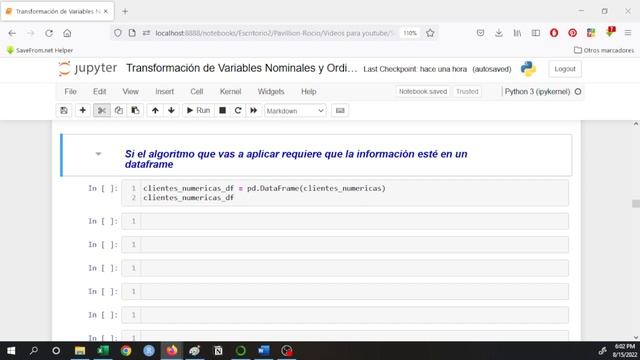Open the Insert menu
This screenshot has height=360, width=640.
[164, 92]
